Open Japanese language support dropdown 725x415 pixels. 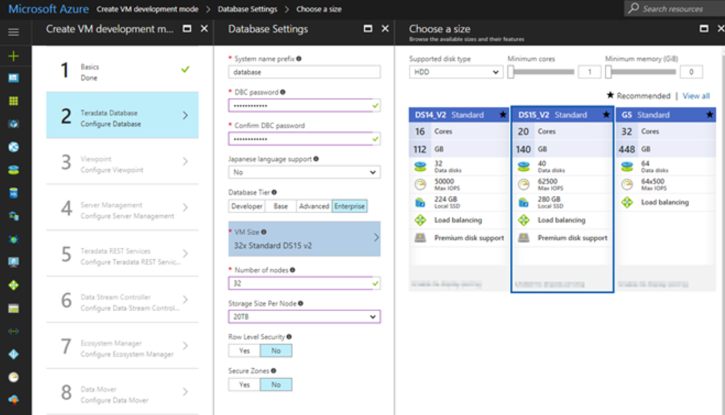coord(304,172)
